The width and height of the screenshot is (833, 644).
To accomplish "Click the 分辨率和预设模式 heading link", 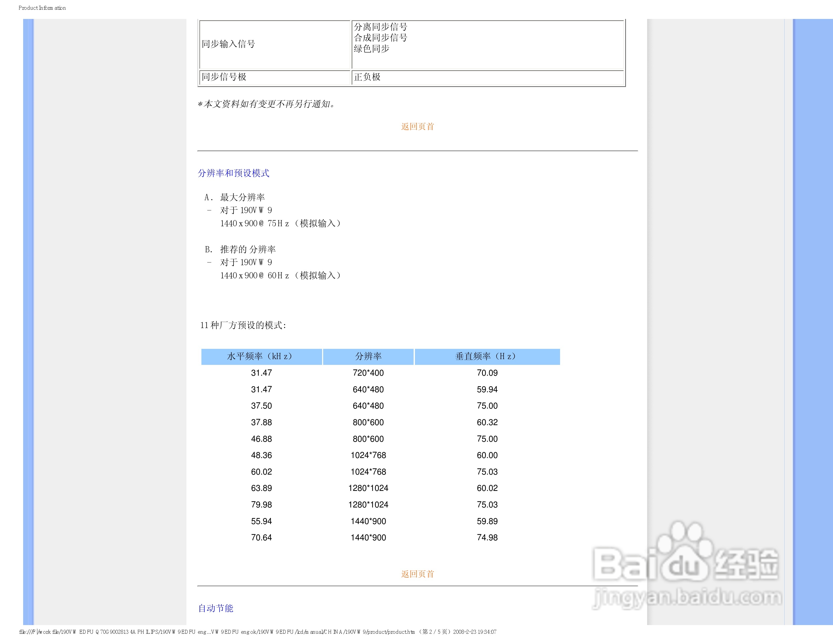I will point(233,173).
